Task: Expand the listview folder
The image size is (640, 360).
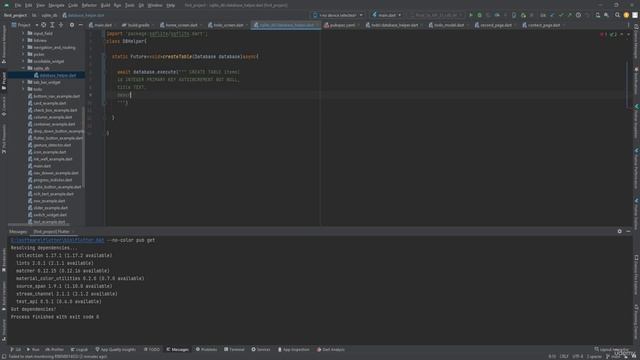Action: click(x=24, y=40)
